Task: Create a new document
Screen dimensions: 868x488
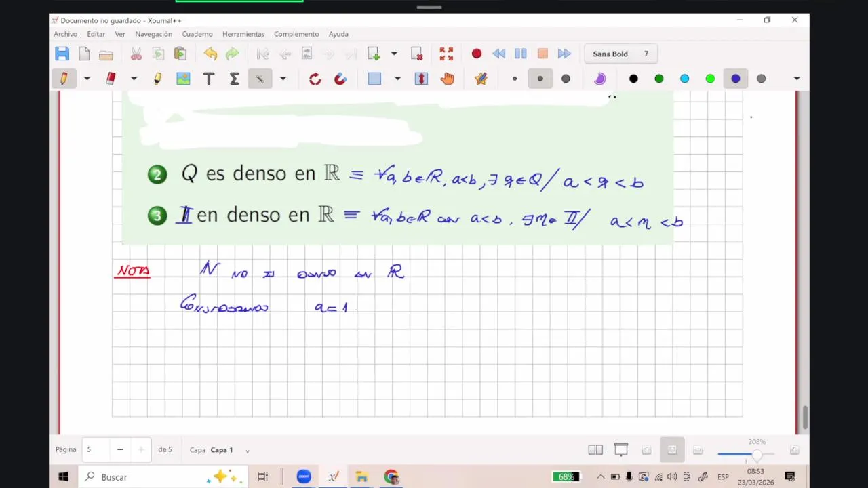Action: 84,54
